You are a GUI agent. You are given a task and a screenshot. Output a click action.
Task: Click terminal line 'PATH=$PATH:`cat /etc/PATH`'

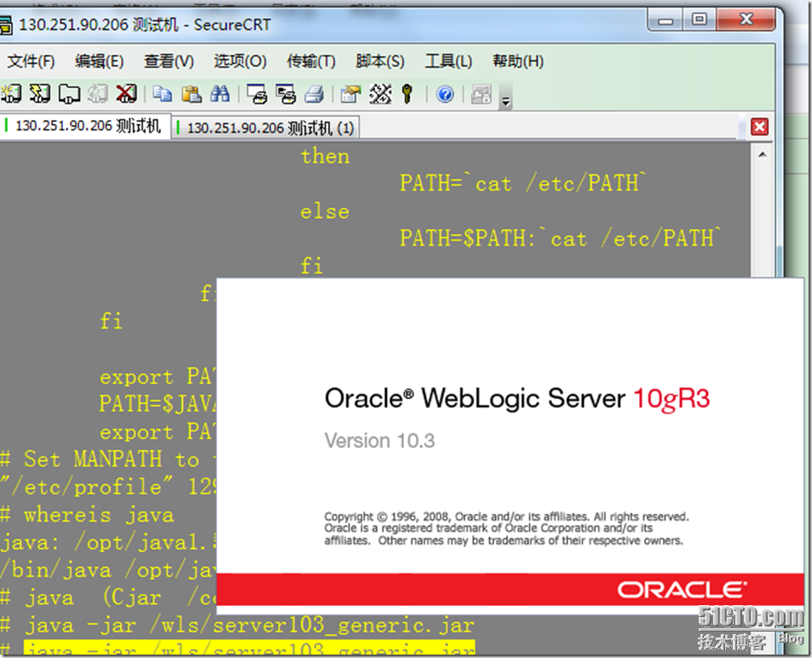[x=561, y=239]
